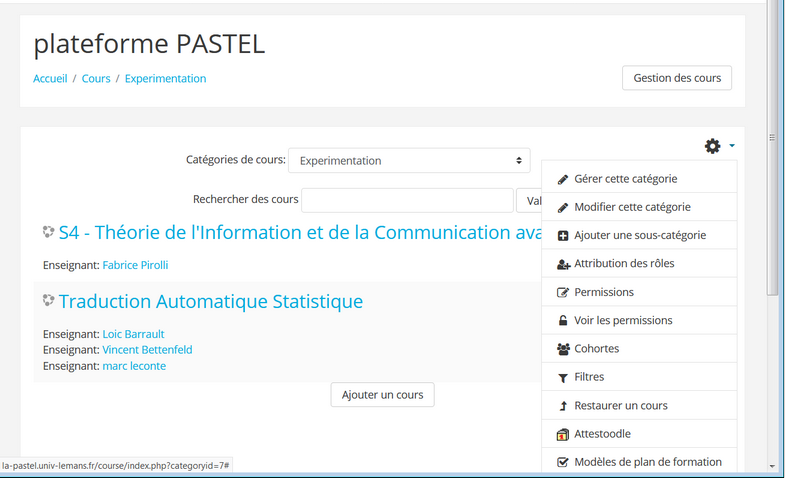
Task: Open S4 Théorie de l'Information course
Action: (300, 233)
